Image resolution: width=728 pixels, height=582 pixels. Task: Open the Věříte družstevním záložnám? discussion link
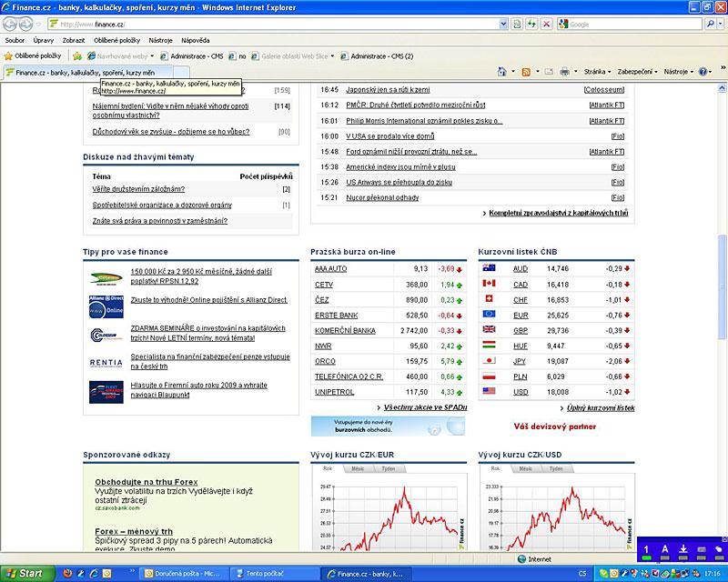[138, 189]
